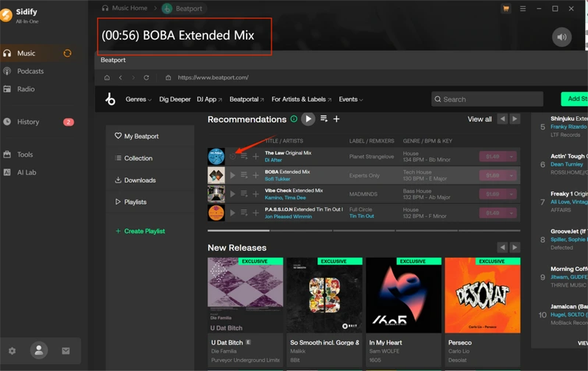This screenshot has height=371, width=588.
Task: Show previous Recommendations page arrow
Action: coord(502,119)
